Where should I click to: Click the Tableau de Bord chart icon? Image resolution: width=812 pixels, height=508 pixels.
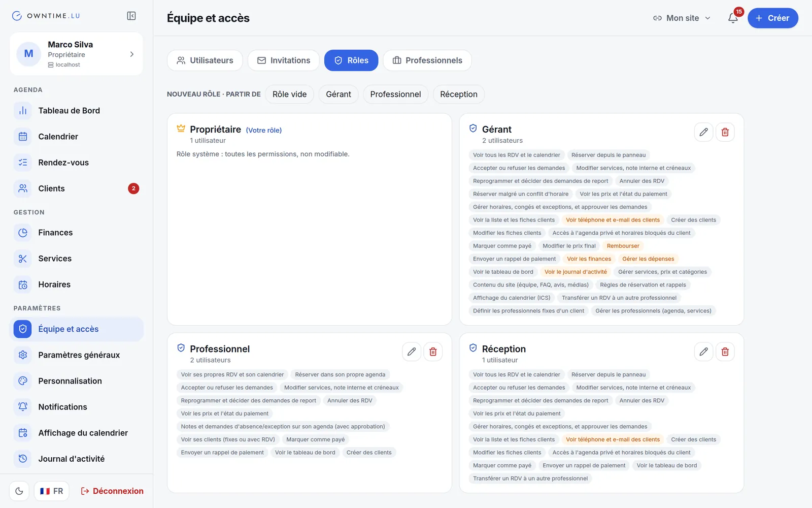coord(23,111)
